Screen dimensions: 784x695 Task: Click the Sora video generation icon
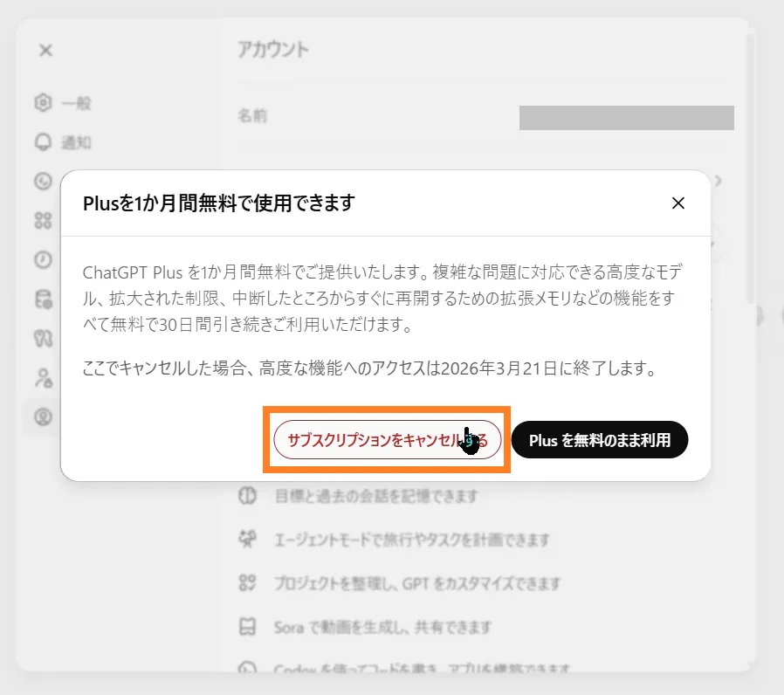click(x=247, y=627)
